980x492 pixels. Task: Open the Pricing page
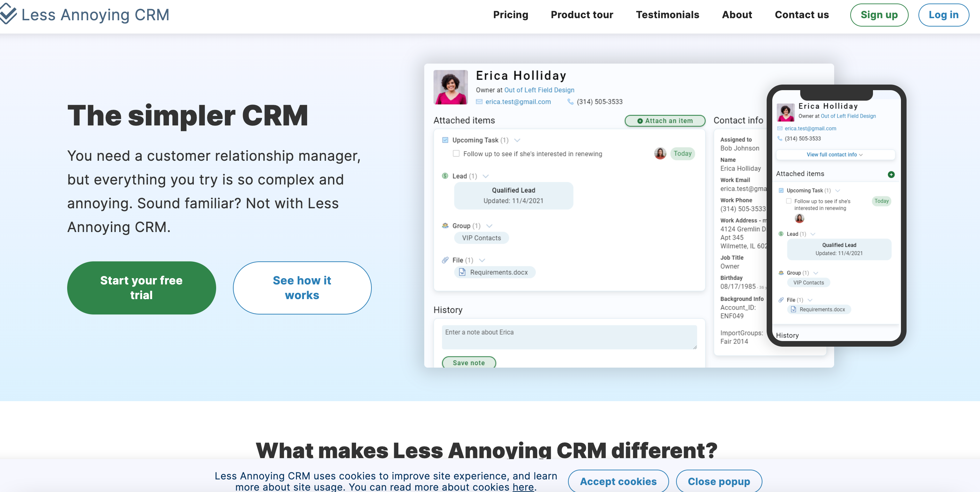[511, 15]
